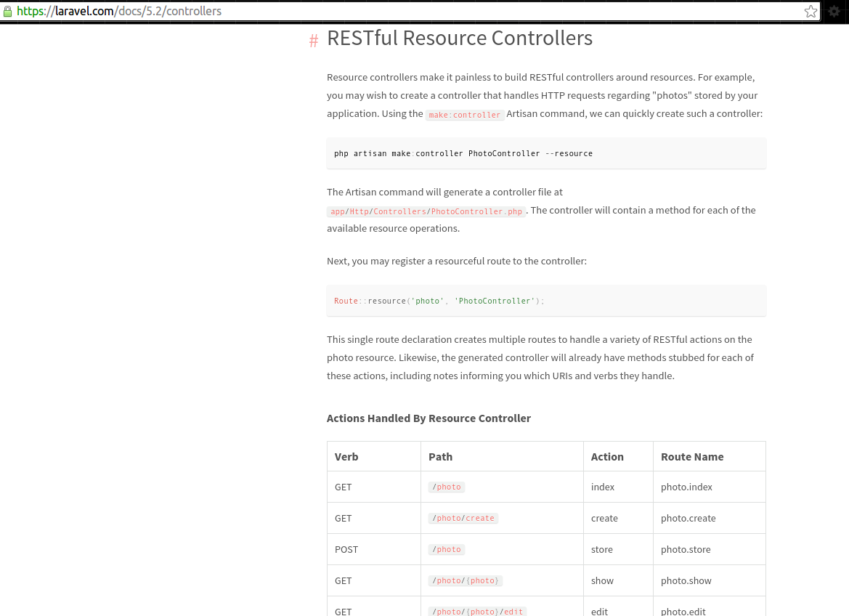Image resolution: width=849 pixels, height=616 pixels.
Task: Click the /photo/create path cell
Action: tap(463, 519)
